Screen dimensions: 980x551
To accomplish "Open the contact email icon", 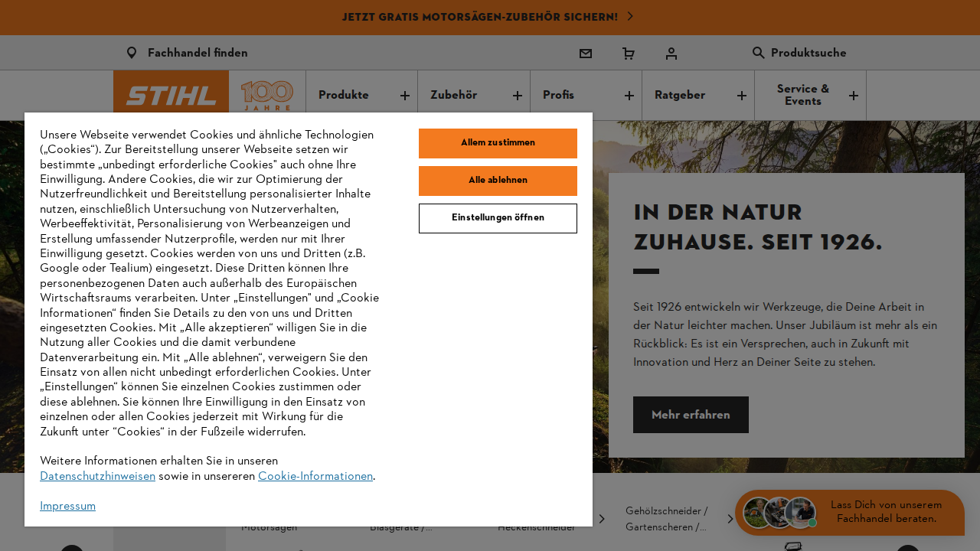I will tap(585, 53).
